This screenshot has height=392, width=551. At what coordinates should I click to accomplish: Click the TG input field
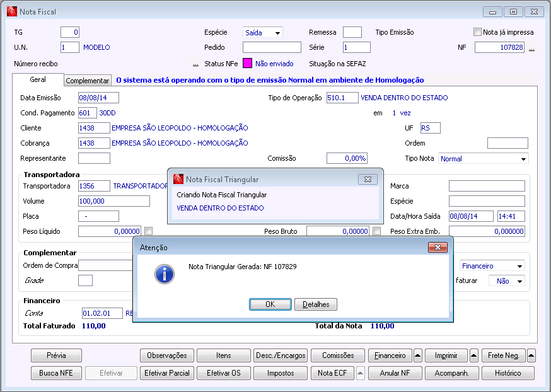[x=70, y=32]
